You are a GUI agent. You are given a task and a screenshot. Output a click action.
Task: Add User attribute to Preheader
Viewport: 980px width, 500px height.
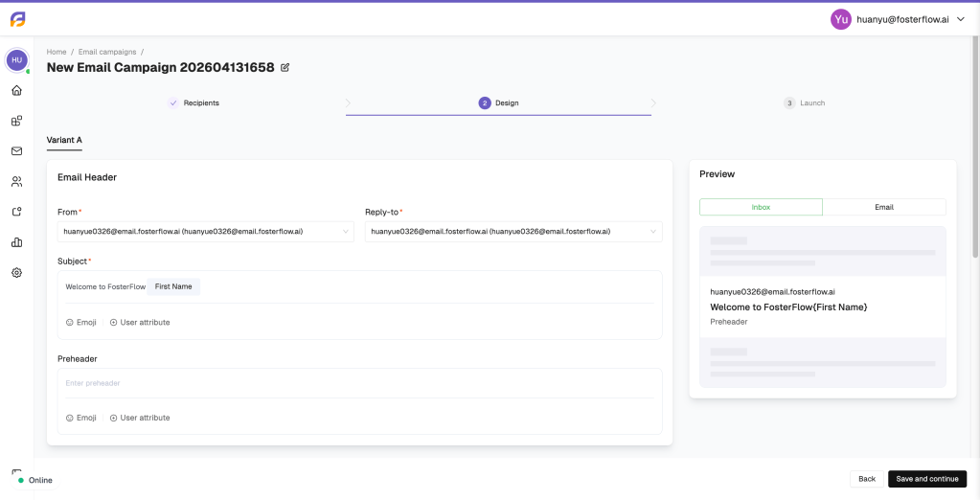point(139,418)
